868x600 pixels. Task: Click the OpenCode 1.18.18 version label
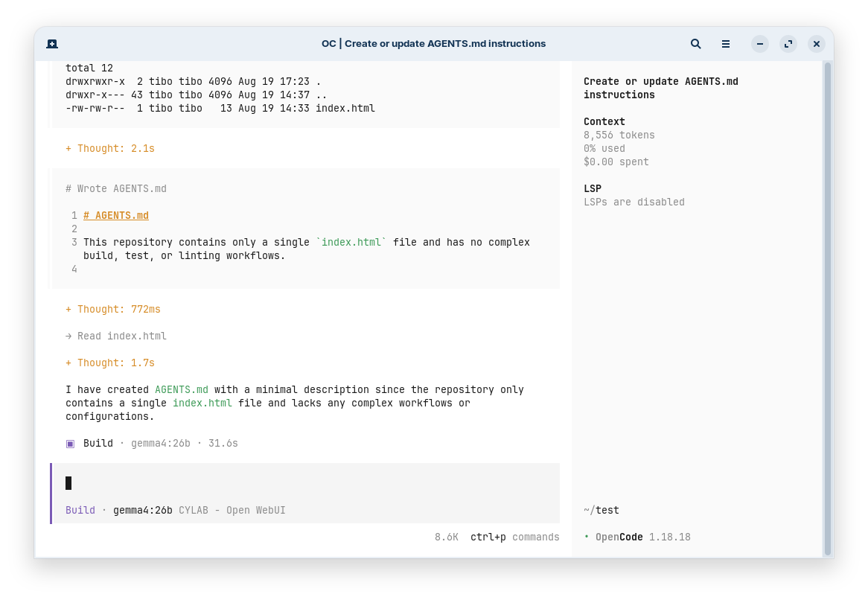(642, 537)
